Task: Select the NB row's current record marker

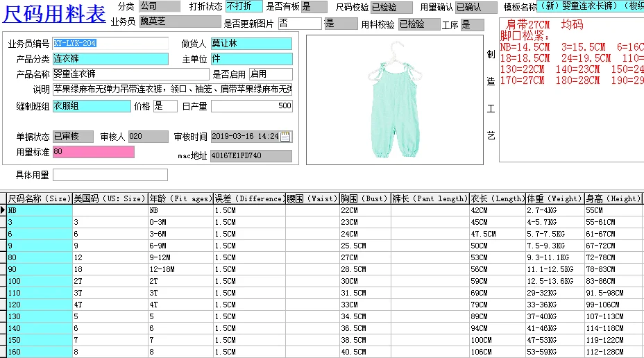Action: 3,210
